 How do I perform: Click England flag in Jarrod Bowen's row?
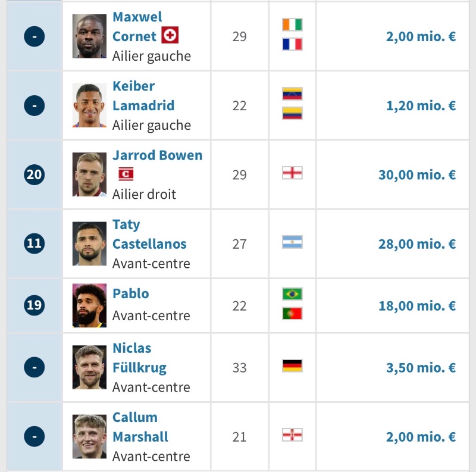[292, 173]
